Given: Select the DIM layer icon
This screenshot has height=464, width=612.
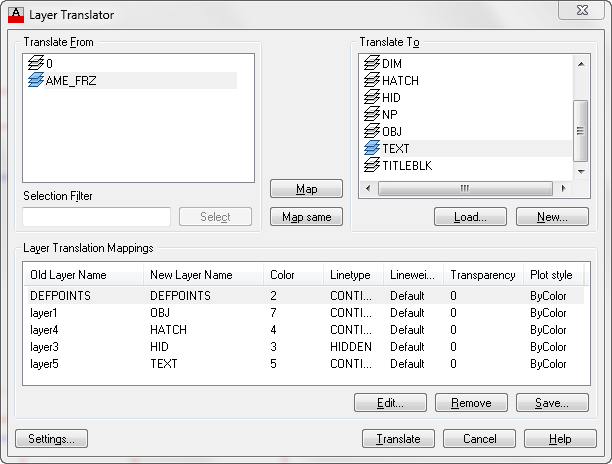Looking at the screenshot, I should point(372,63).
